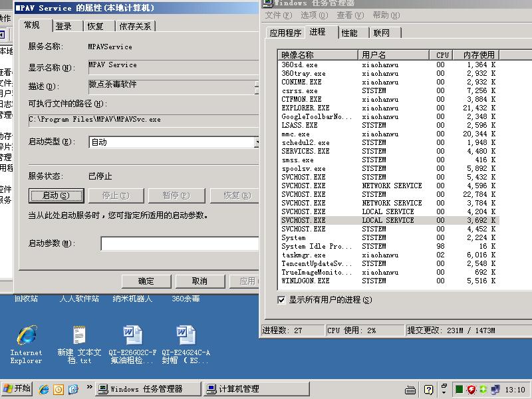Select the taskmgr.exe process row
Image resolution: width=532 pixels, height=399 pixels.
pyautogui.click(x=389, y=255)
